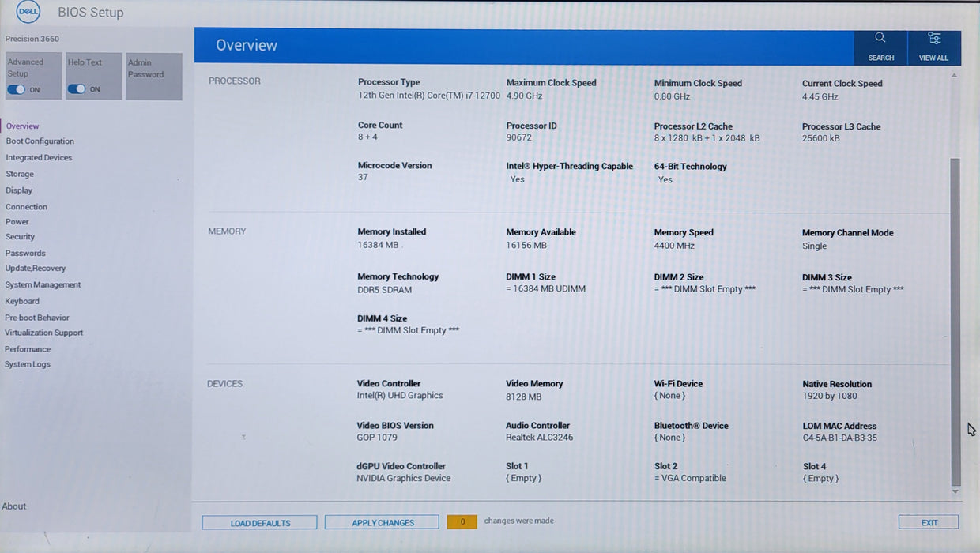Screen dimensions: 980x553
Task: Click the Exit button
Action: click(x=929, y=522)
